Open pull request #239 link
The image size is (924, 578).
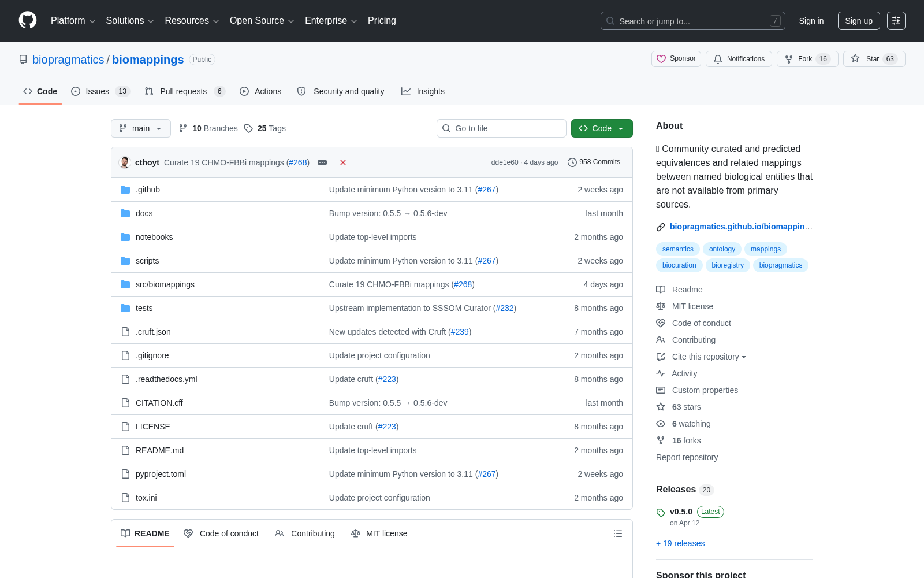point(460,332)
